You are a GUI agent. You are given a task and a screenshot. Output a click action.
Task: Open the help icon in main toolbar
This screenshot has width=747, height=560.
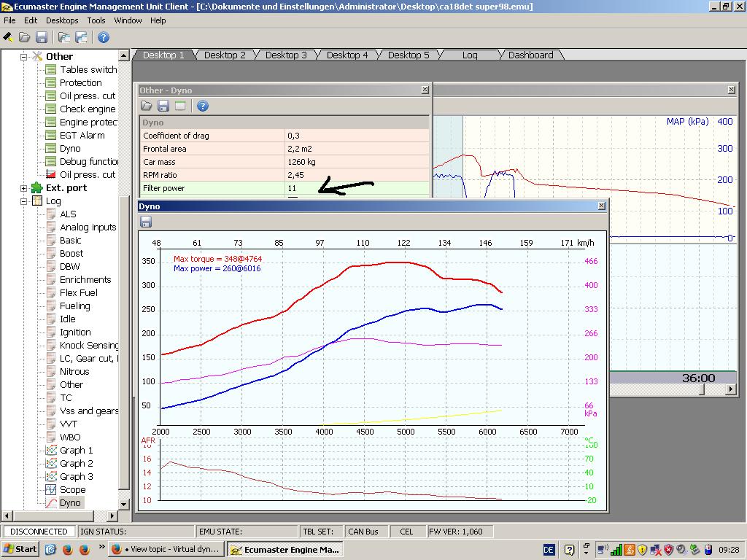(x=104, y=37)
